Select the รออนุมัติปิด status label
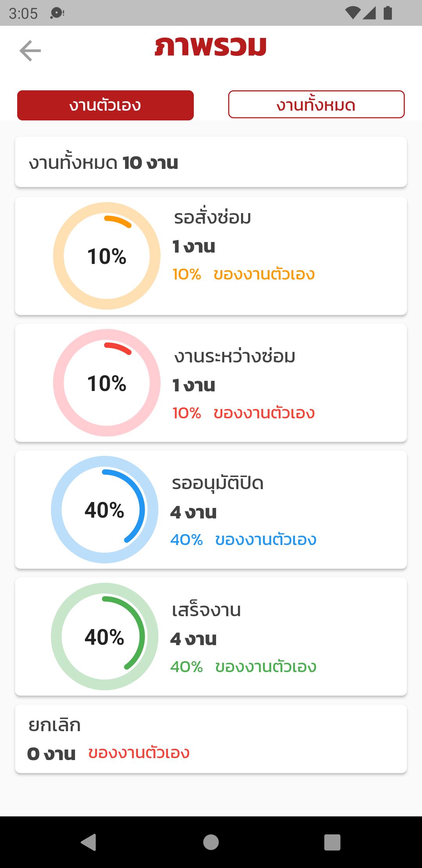 point(218,483)
